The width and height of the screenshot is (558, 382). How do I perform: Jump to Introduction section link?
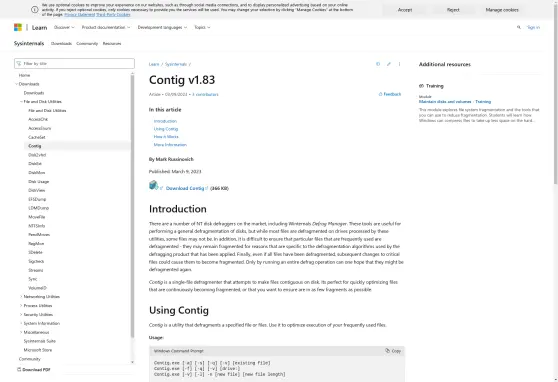(x=165, y=121)
